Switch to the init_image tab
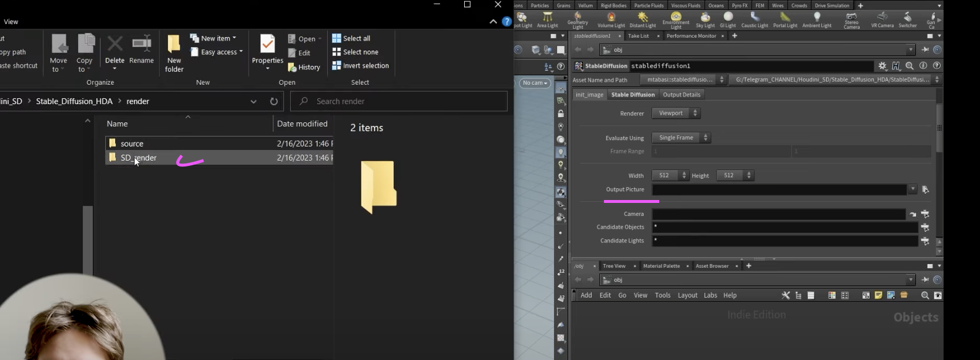The image size is (980, 360). click(589, 95)
